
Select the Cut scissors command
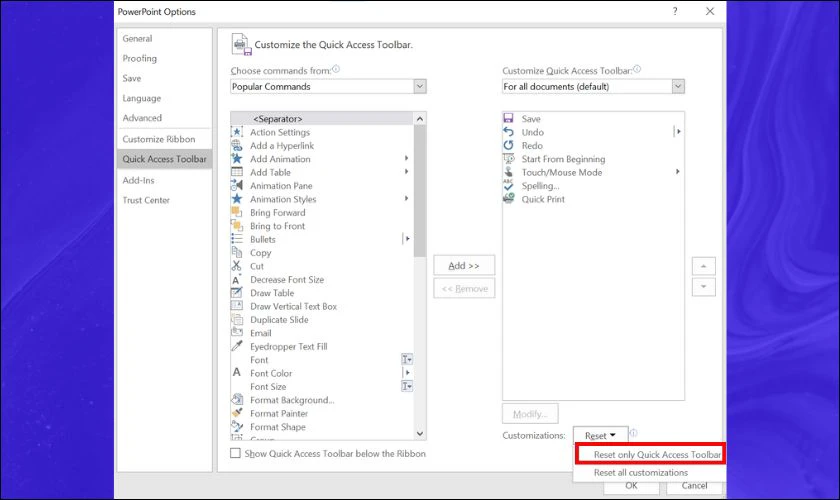point(237,266)
